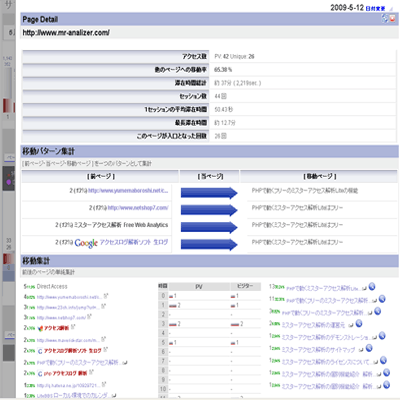Click the 65.38 % value
This screenshot has width=400, height=400.
click(x=223, y=70)
